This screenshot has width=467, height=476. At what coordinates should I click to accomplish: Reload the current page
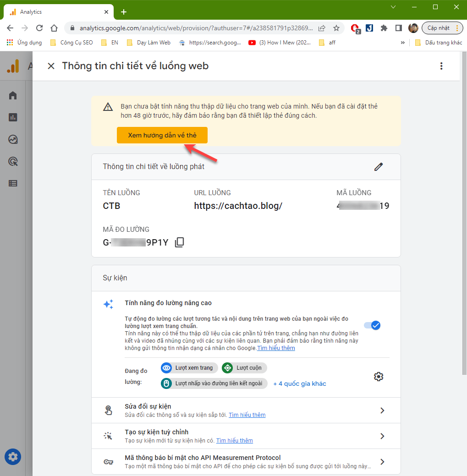tap(39, 28)
